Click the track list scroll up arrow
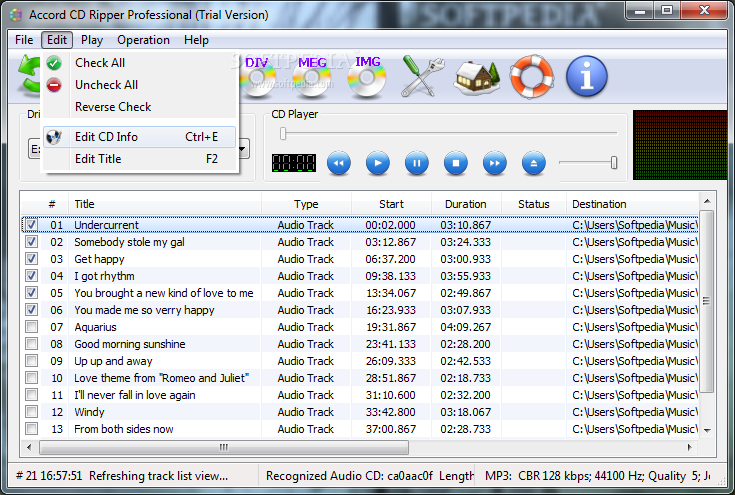Viewport: 735px width, 495px height. click(707, 201)
